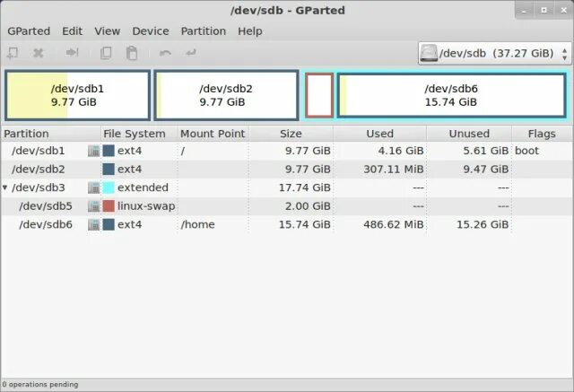The height and width of the screenshot is (392, 574).
Task: Click the hard disk icon in device selector
Action: [x=429, y=53]
